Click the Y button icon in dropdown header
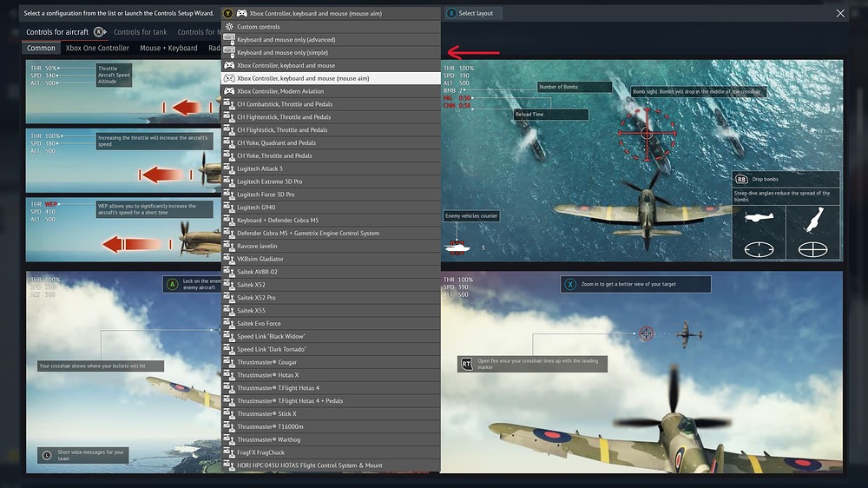Screen dimensions: 868x488 pos(227,13)
